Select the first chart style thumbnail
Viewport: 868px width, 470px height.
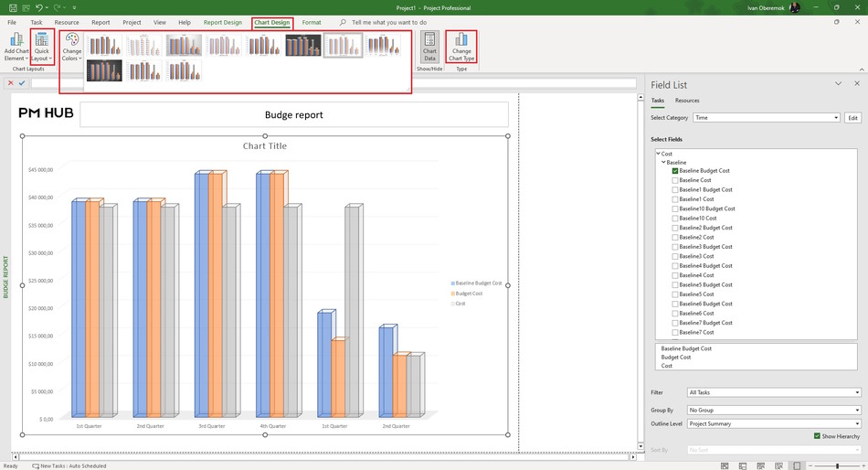104,45
